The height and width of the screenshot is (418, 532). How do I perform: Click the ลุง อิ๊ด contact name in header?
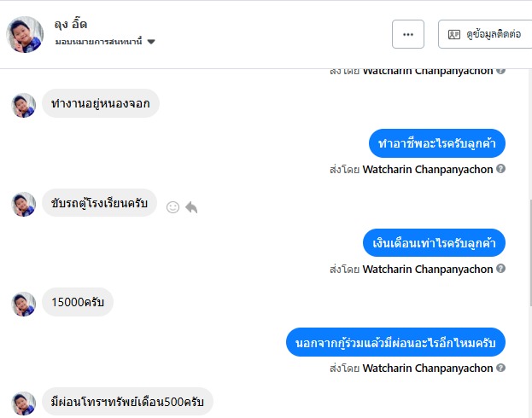pos(70,24)
